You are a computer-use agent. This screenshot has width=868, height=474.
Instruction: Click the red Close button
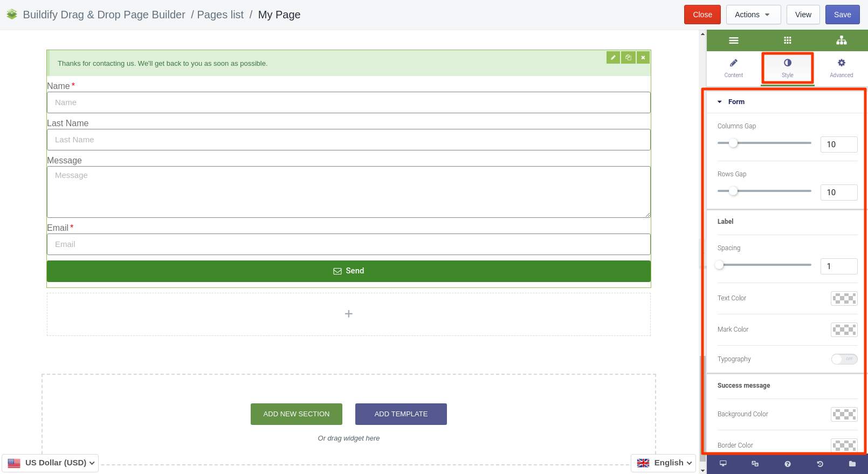pyautogui.click(x=702, y=15)
